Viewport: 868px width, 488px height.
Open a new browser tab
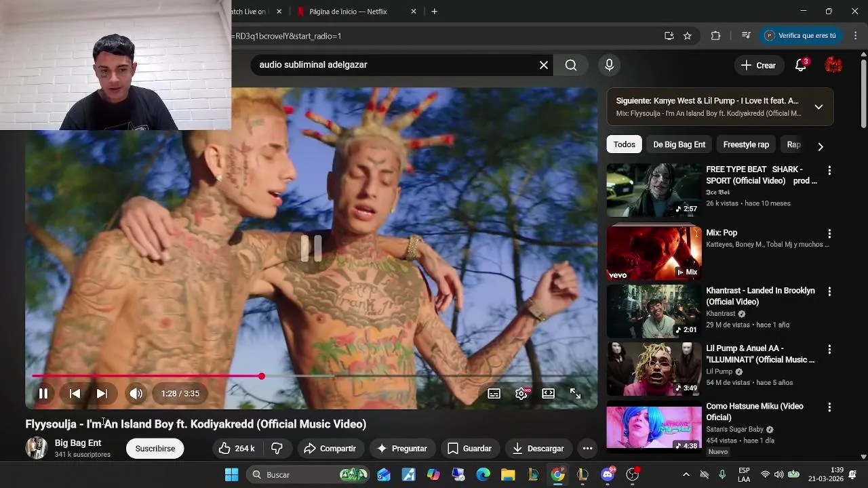(x=435, y=12)
